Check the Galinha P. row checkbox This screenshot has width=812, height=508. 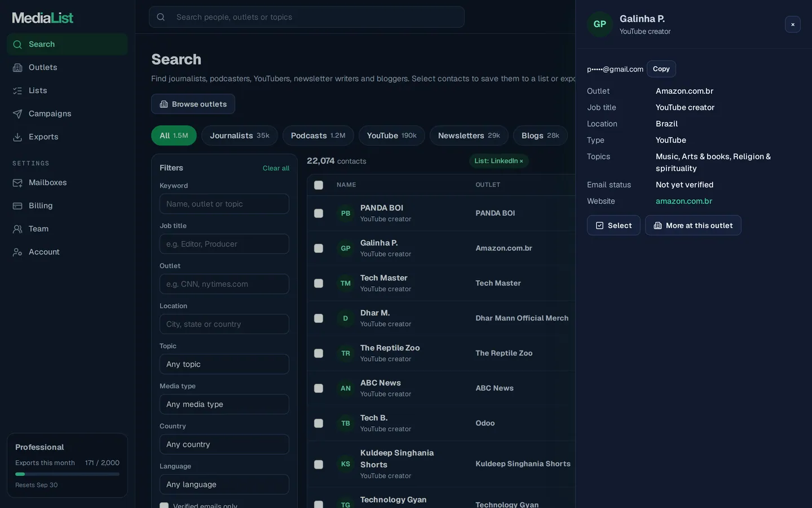tap(319, 248)
